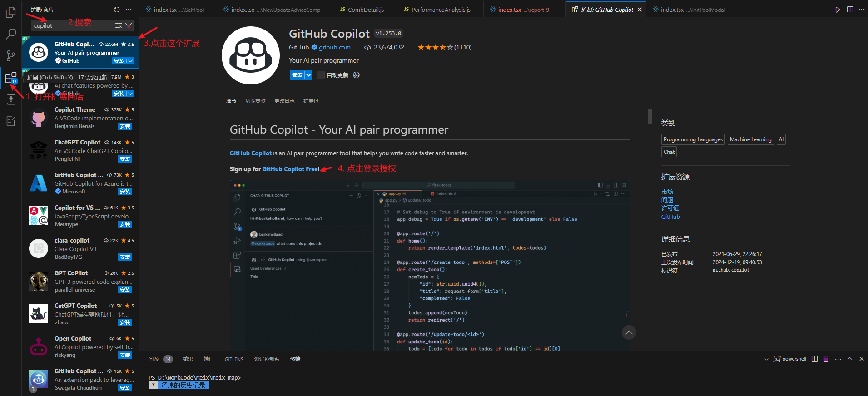
Task: Open the GITLENS panel tab
Action: tap(234, 359)
